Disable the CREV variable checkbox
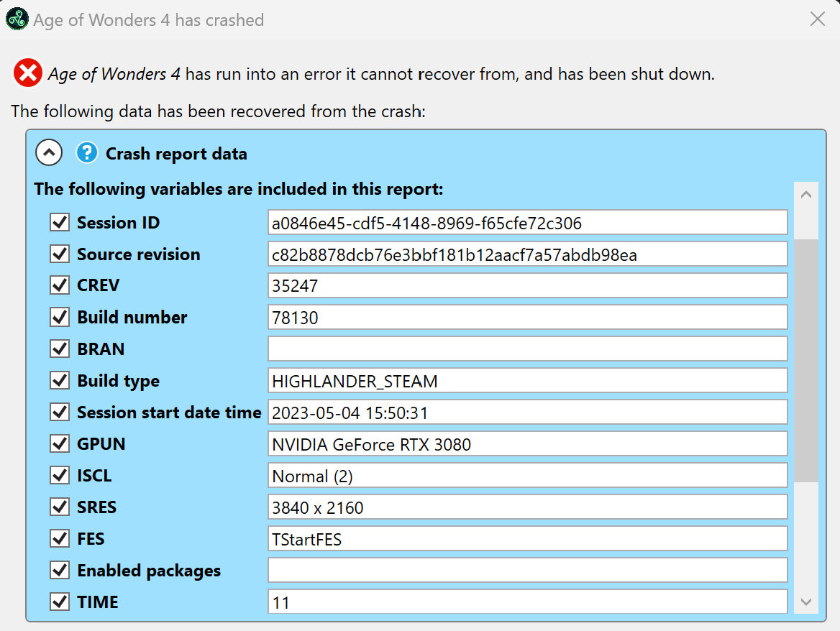The height and width of the screenshot is (631, 840). pos(59,285)
